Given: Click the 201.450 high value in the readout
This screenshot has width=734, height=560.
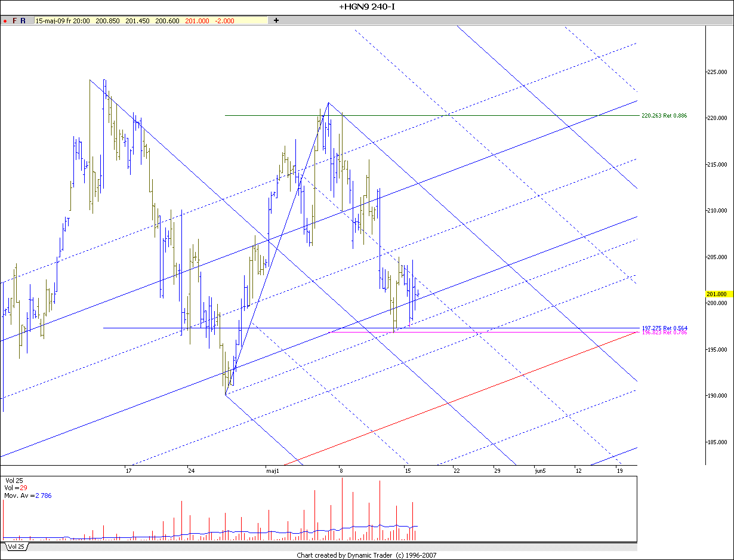Looking at the screenshot, I should coord(137,20).
